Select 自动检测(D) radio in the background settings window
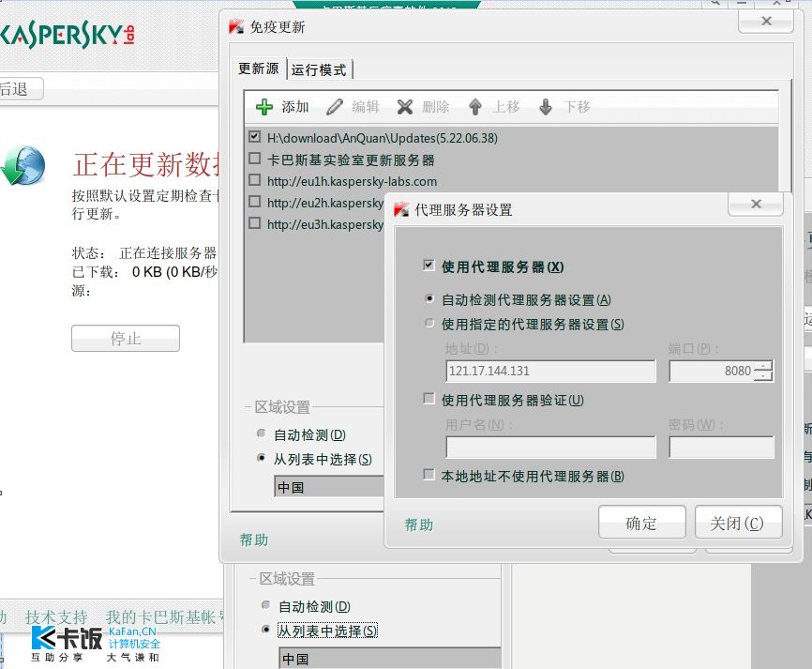The width and height of the screenshot is (812, 669). 266,605
